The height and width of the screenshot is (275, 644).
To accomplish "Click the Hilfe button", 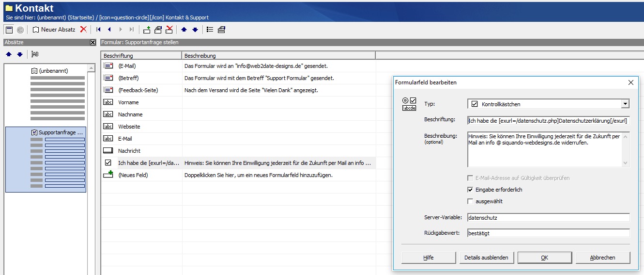I will (429, 258).
